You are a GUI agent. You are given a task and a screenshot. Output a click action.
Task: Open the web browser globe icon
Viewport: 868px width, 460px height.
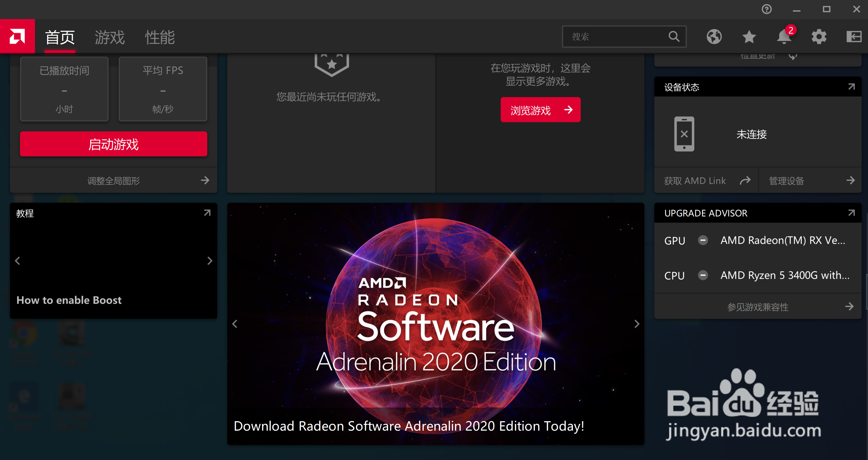tap(714, 36)
